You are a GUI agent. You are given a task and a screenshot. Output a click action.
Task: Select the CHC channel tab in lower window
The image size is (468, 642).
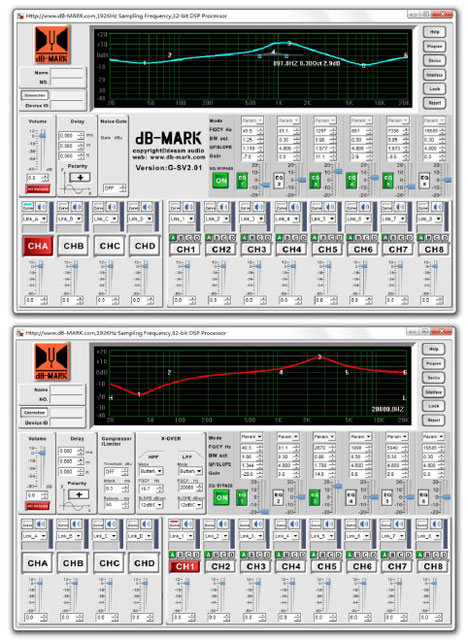pyautogui.click(x=109, y=563)
